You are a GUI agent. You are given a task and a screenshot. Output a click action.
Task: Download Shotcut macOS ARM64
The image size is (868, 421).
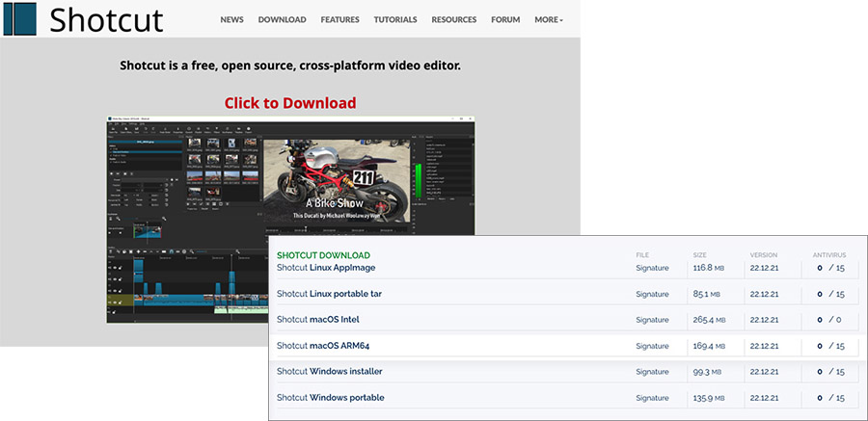pyautogui.click(x=323, y=346)
